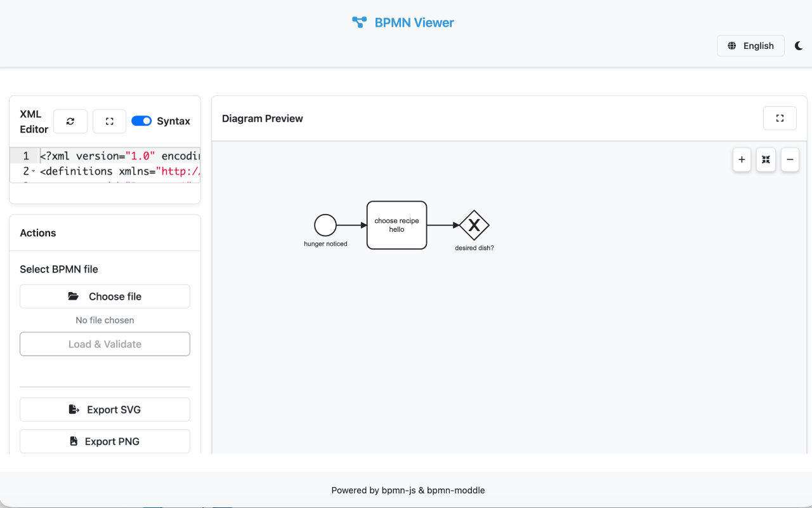Image resolution: width=812 pixels, height=508 pixels.
Task: Click the BPMN Viewer title text
Action: (x=414, y=23)
